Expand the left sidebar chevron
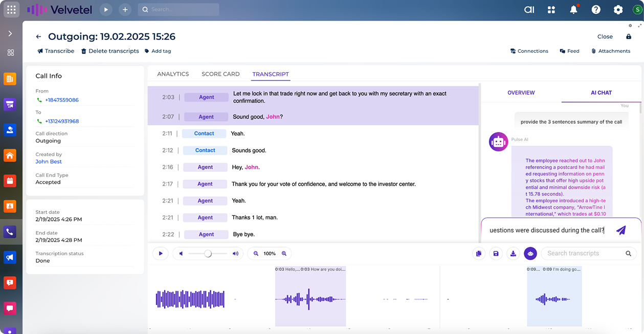The width and height of the screenshot is (644, 334). pos(10,34)
